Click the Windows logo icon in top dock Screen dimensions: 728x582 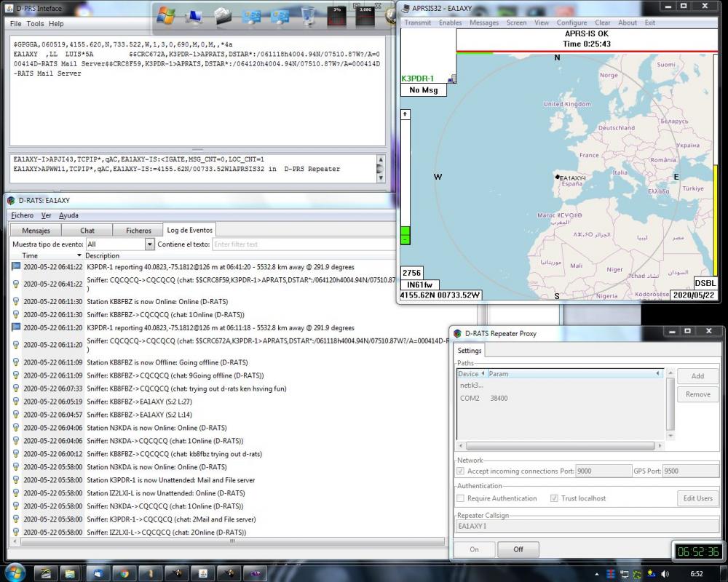(x=165, y=16)
